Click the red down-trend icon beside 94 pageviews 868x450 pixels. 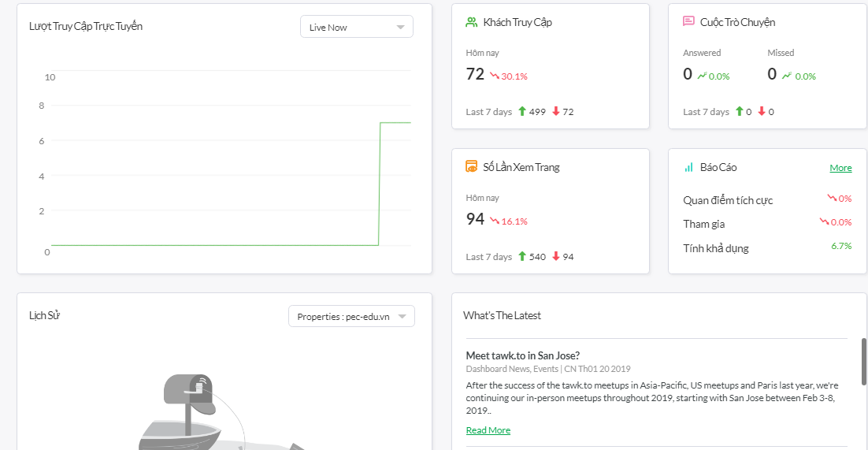495,221
